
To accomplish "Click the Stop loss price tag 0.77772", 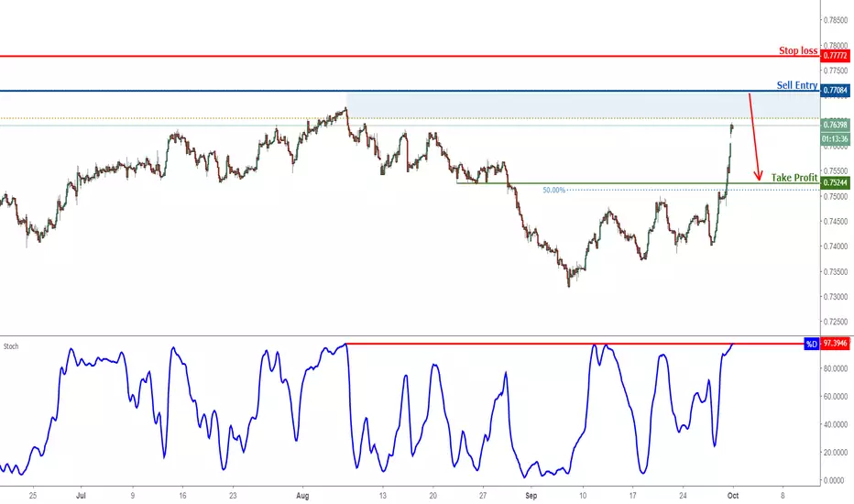I will point(835,56).
